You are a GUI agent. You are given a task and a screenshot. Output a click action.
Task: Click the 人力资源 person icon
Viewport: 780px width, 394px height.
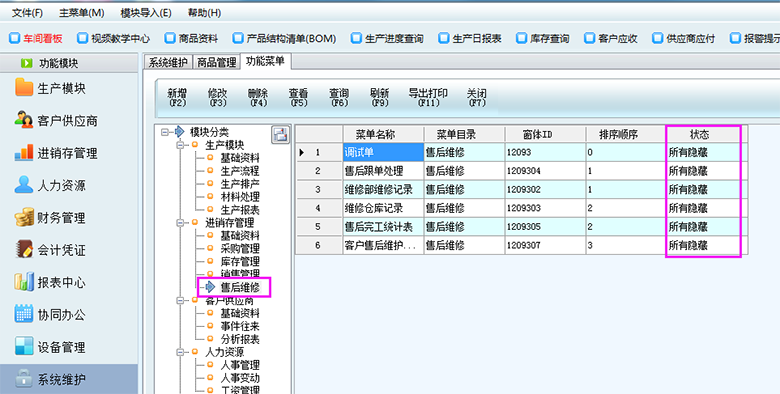(x=24, y=185)
